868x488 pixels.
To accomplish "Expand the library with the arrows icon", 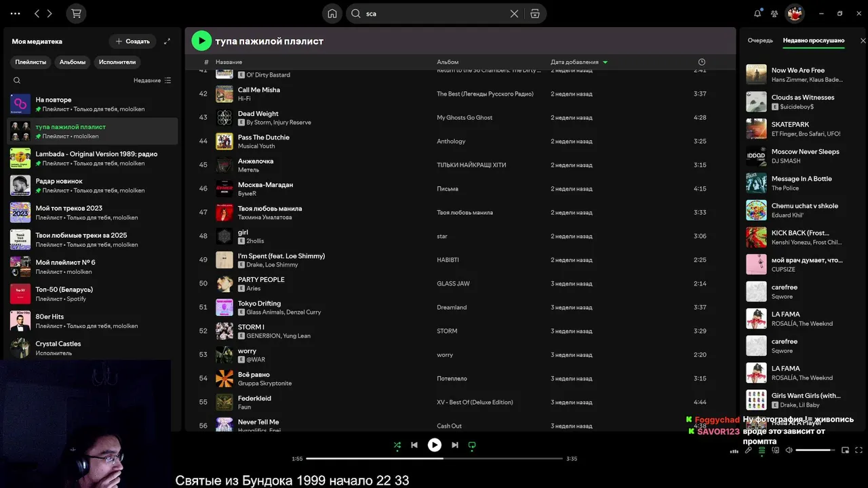I will [x=167, y=41].
